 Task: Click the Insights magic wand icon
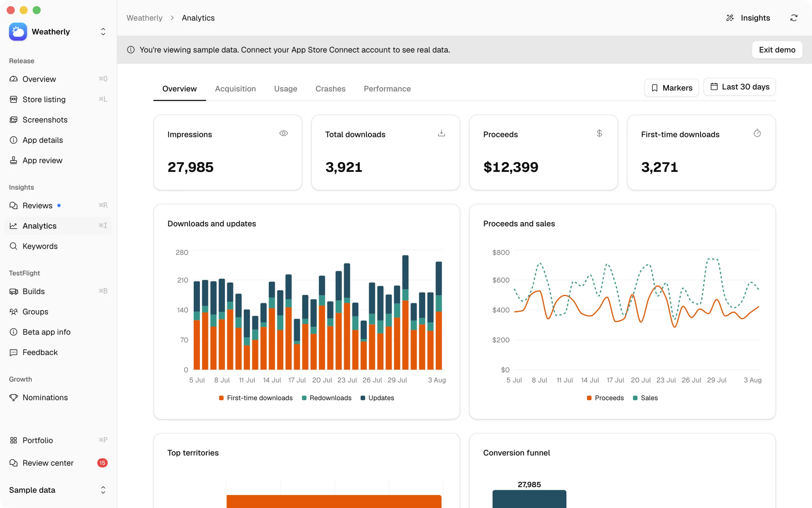pos(730,18)
